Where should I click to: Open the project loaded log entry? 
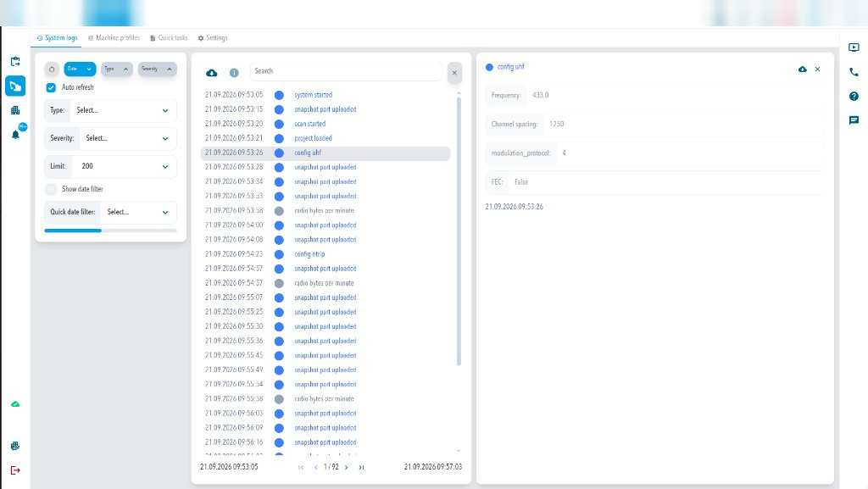click(325, 138)
